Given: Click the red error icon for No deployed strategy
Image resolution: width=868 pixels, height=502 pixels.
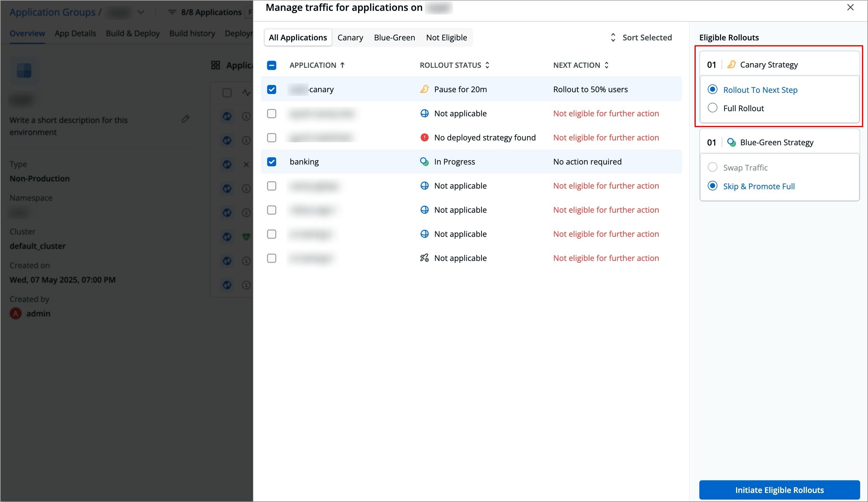Looking at the screenshot, I should click(x=424, y=137).
